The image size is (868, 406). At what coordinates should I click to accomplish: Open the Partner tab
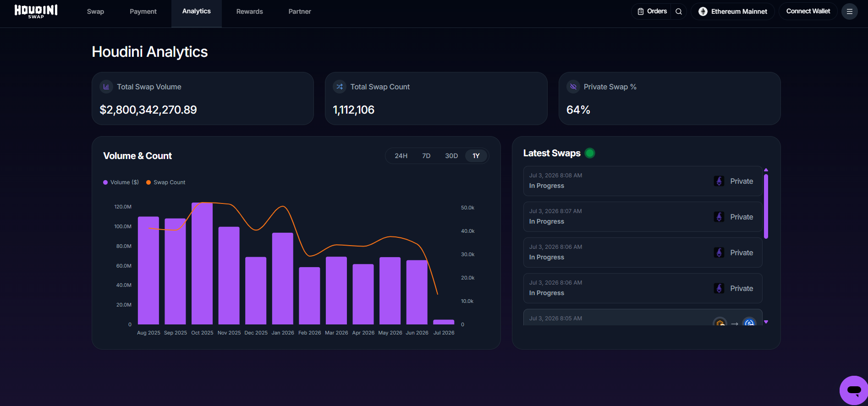(x=300, y=11)
